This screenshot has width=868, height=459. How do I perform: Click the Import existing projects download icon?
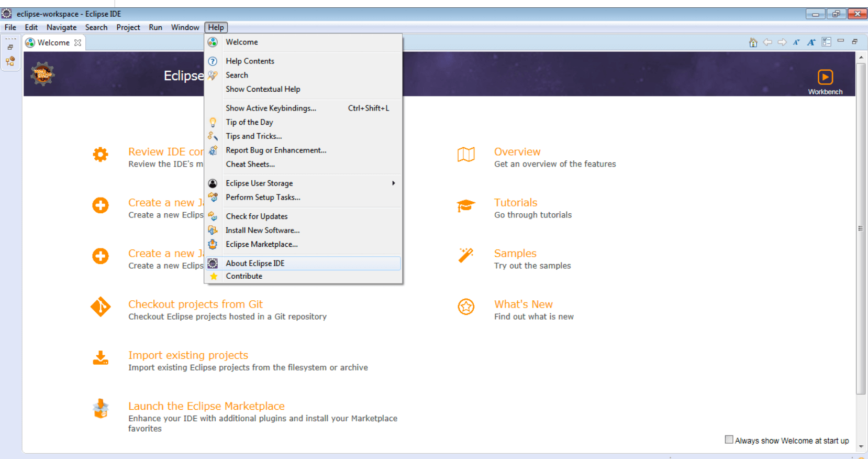pos(101,358)
